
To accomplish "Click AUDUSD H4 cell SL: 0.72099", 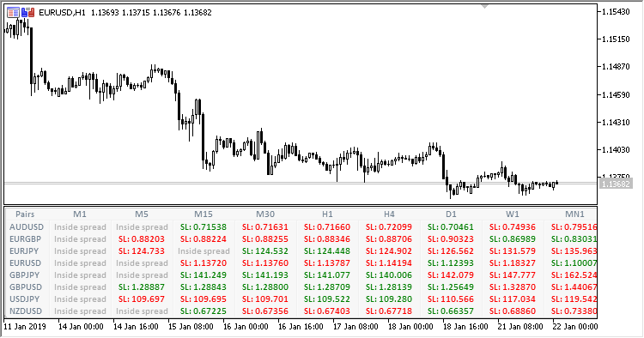I will coord(389,226).
